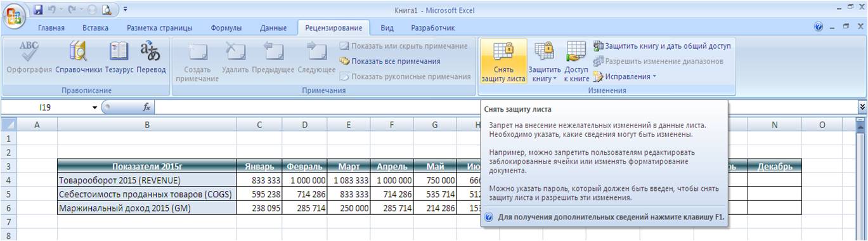Click Защитить книгу и дать общий доступ

(662, 46)
